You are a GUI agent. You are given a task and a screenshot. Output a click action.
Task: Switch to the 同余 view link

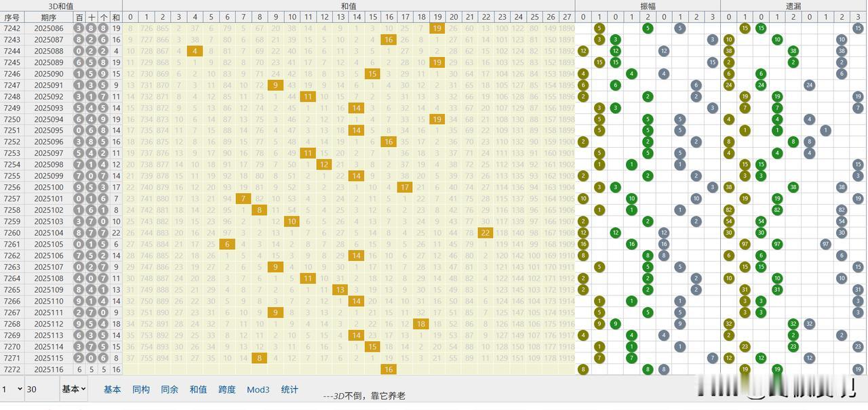[x=170, y=390]
